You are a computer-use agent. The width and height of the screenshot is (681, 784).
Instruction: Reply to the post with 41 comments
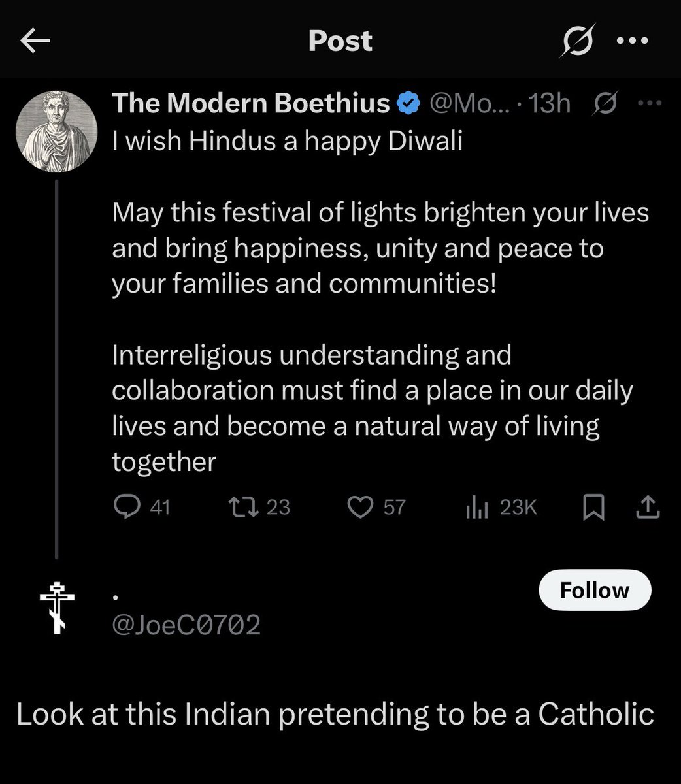pyautogui.click(x=142, y=507)
